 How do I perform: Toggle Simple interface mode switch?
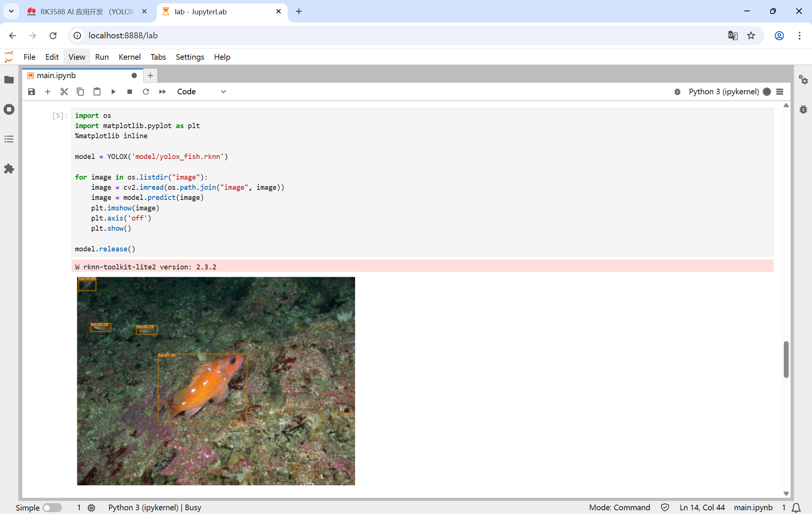(x=52, y=508)
